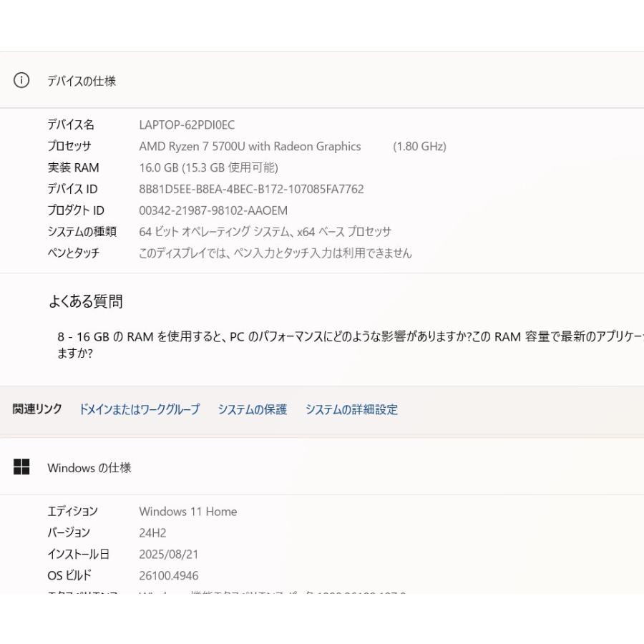The image size is (644, 644).
Task: Select the Windows 11 Home edition value
Action: 187,512
